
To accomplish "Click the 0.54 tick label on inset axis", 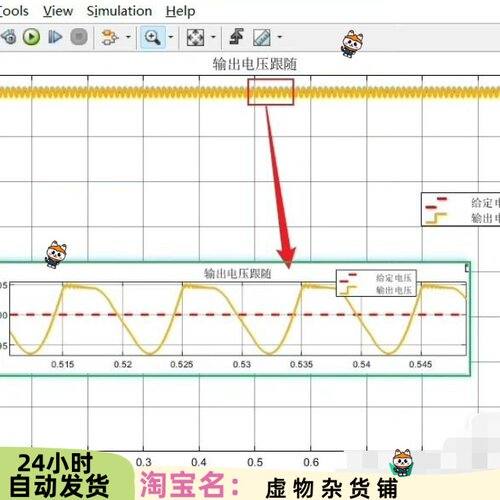I will pos(361,364).
